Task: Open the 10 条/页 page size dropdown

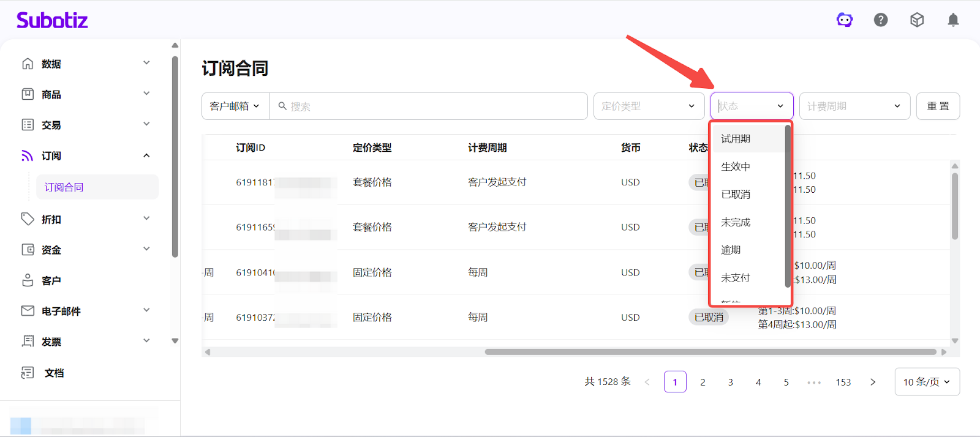Action: click(x=927, y=382)
